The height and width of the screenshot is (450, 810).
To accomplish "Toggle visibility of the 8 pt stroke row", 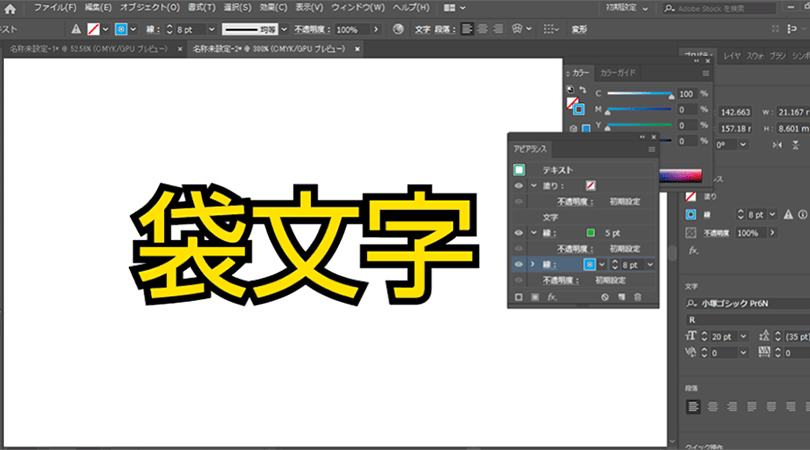I will pos(519,264).
